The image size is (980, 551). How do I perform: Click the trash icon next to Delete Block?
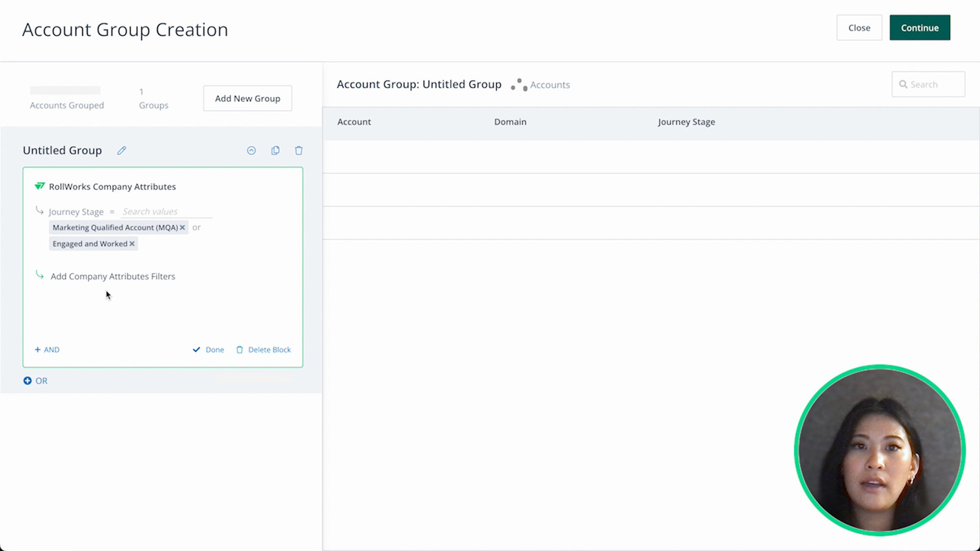239,349
